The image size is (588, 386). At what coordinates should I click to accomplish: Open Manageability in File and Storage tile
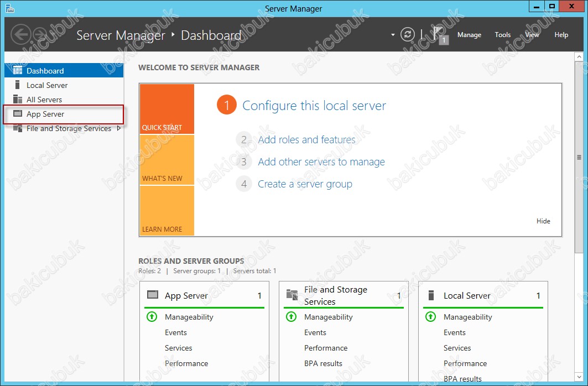[x=329, y=317]
